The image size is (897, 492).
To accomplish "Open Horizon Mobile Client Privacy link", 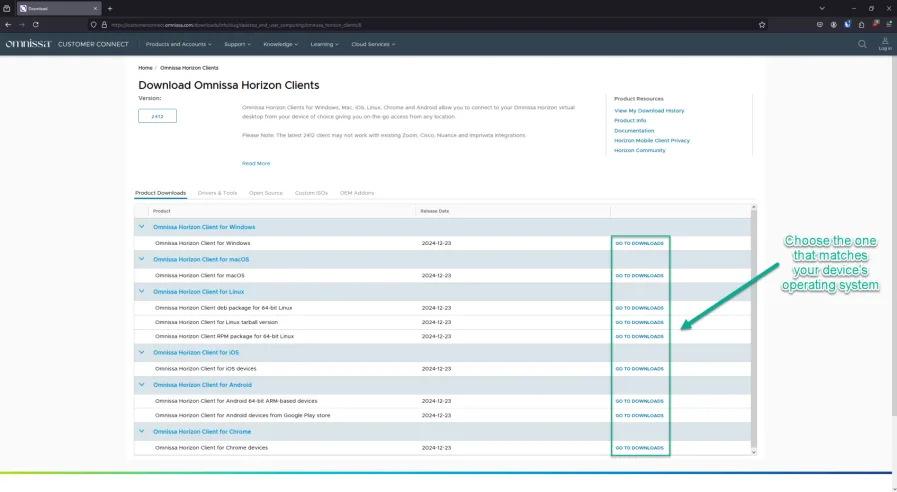I will [652, 140].
